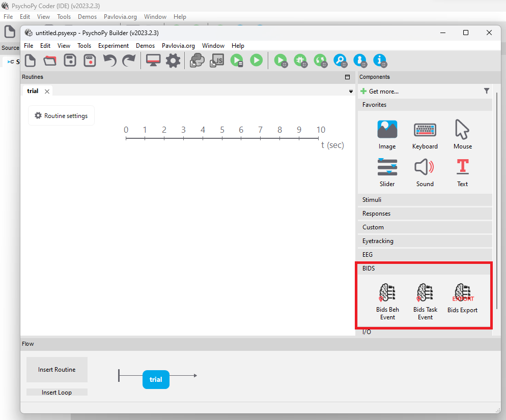Compile to Python script icon
Image resolution: width=506 pixels, height=420 pixels.
(x=197, y=61)
